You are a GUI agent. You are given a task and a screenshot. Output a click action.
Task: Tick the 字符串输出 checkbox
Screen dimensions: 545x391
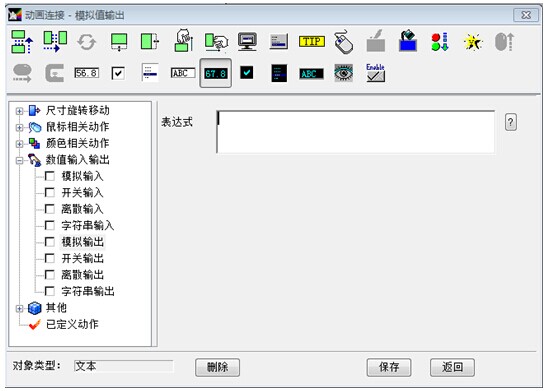(50, 291)
